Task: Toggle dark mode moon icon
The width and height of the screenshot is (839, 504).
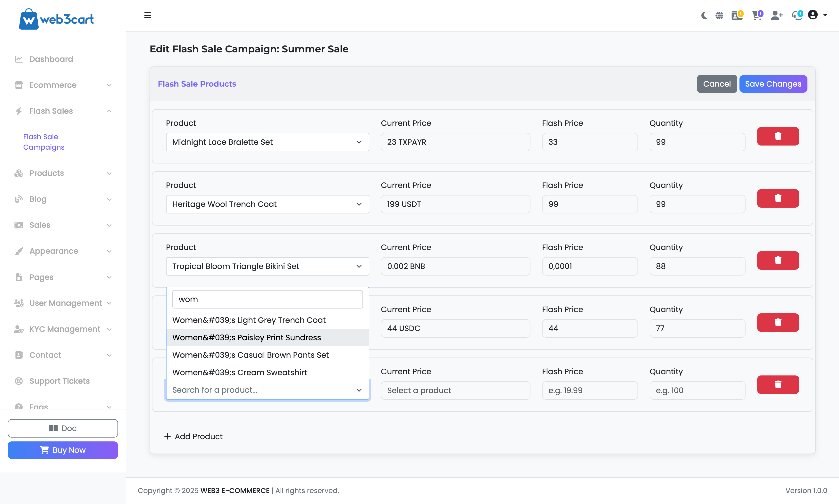Action: click(704, 15)
